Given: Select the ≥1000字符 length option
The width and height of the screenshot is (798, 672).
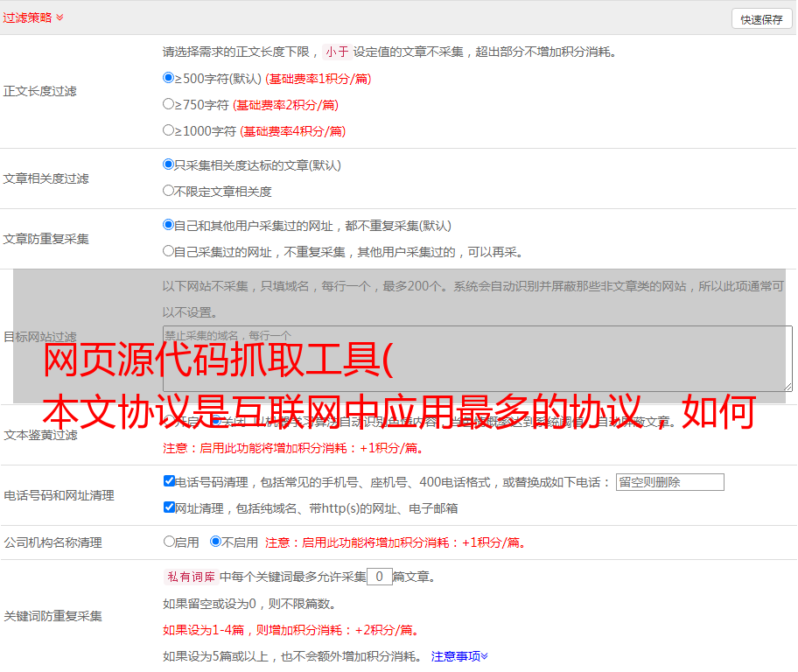Looking at the screenshot, I should (x=169, y=130).
